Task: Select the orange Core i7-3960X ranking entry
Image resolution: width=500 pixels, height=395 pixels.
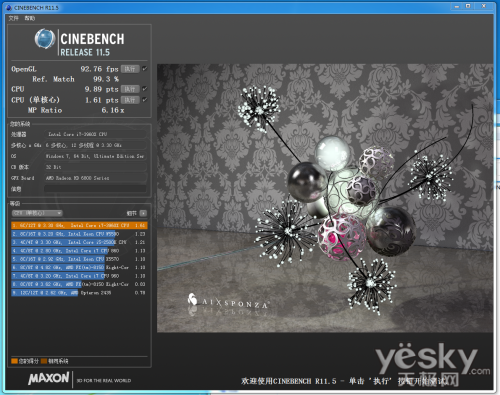Action: coord(79,225)
